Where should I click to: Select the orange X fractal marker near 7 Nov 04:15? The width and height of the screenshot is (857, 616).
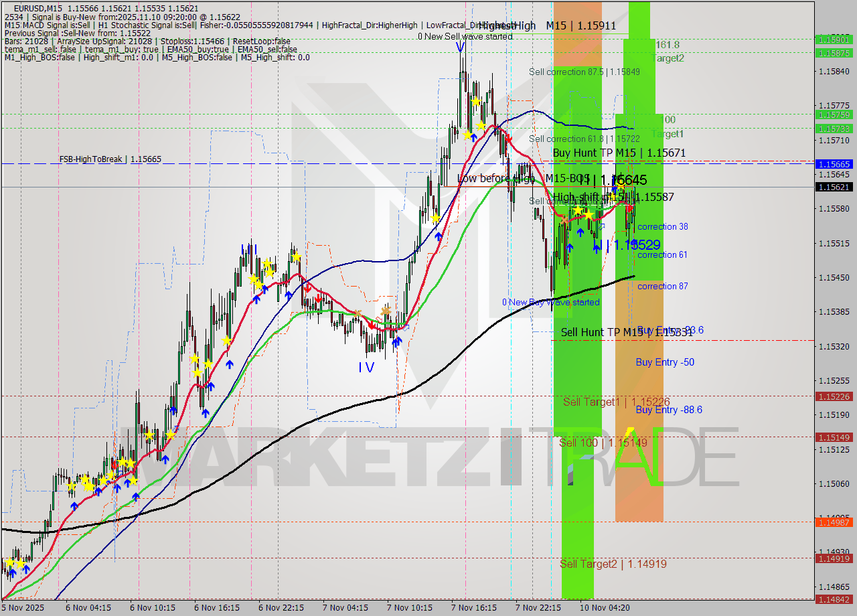click(x=358, y=313)
